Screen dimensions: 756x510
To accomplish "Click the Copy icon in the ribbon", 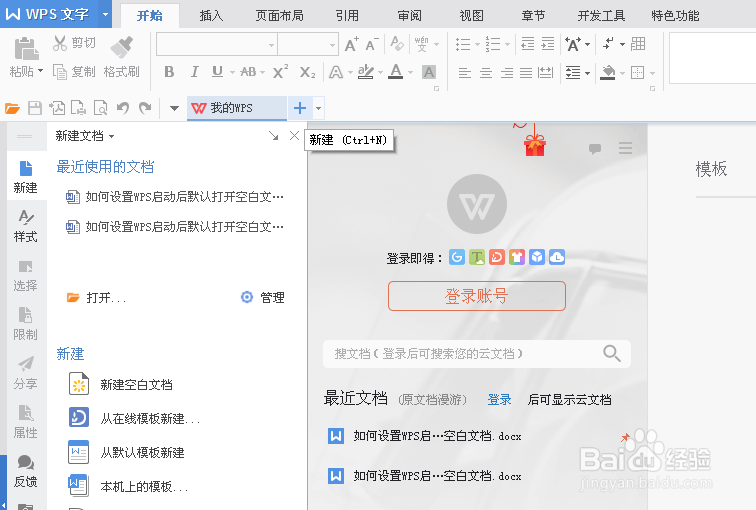I will coord(60,72).
